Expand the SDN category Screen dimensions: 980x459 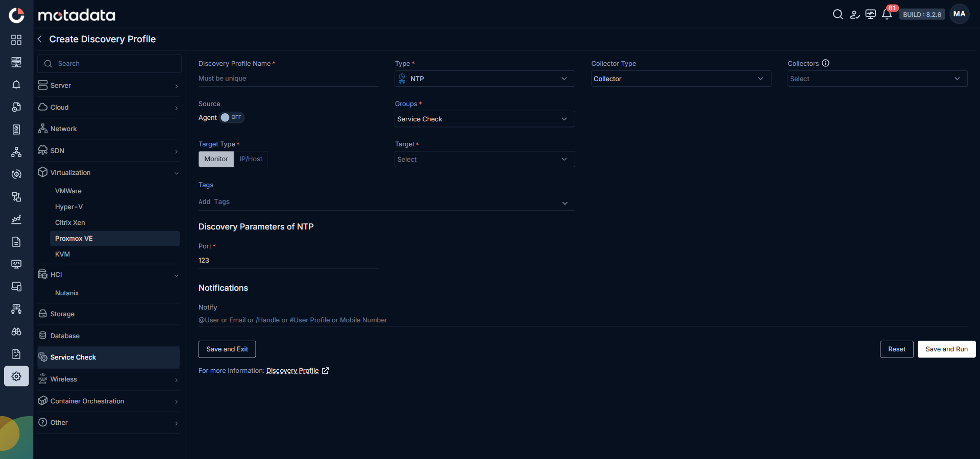pyautogui.click(x=109, y=151)
